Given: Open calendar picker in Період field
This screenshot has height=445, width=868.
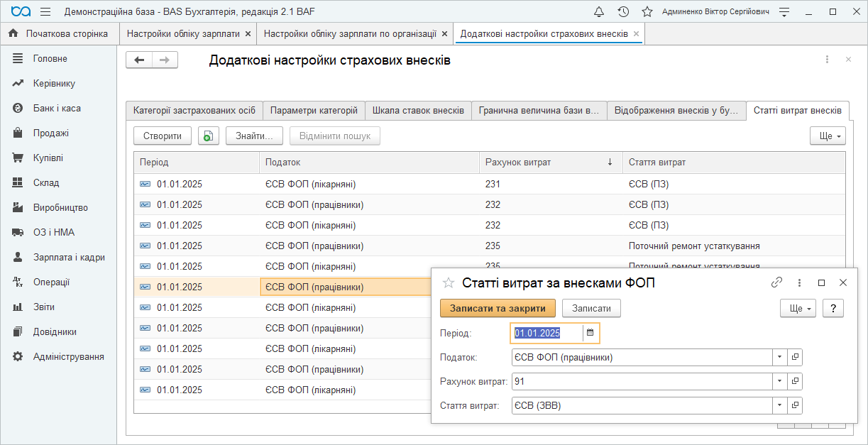Looking at the screenshot, I should point(590,333).
